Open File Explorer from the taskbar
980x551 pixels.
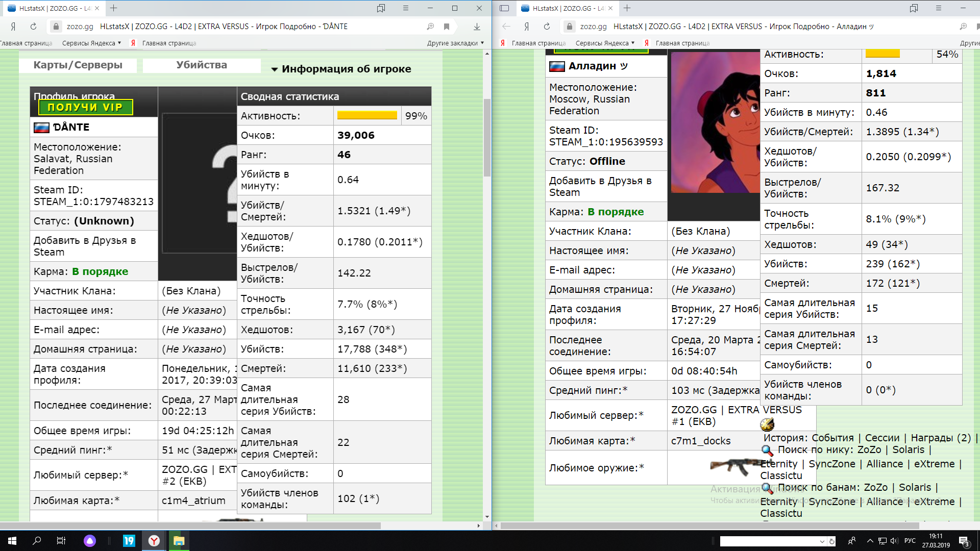pyautogui.click(x=179, y=541)
